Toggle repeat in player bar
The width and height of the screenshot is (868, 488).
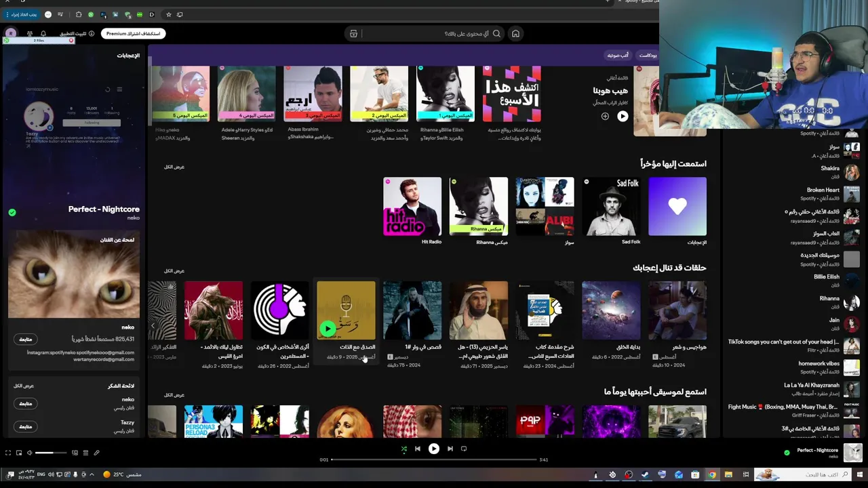(x=464, y=449)
